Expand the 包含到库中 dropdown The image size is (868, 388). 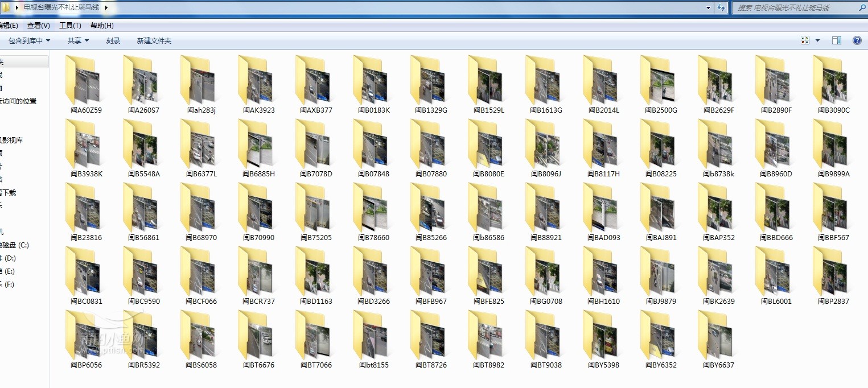click(29, 41)
